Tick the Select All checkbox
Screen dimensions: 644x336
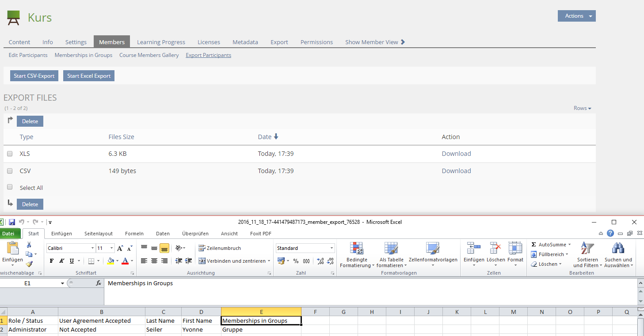[10, 187]
